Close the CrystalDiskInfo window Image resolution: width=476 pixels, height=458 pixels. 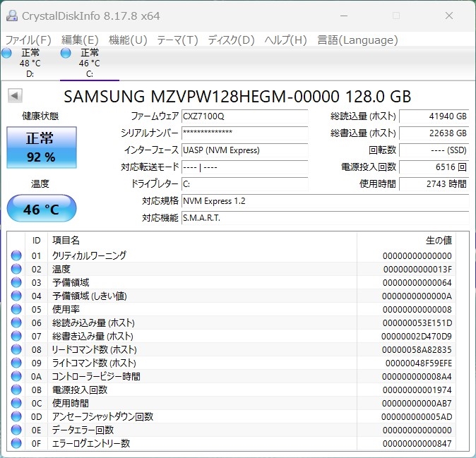click(x=449, y=16)
